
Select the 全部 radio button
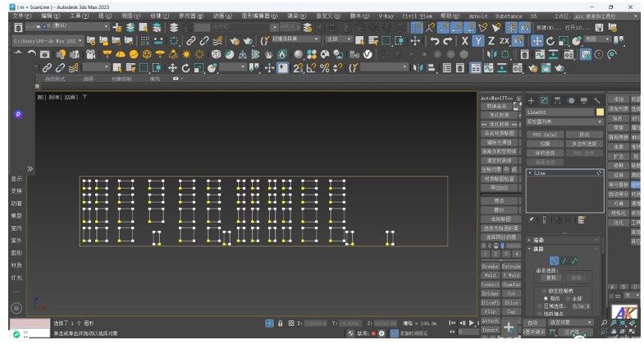(x=567, y=298)
